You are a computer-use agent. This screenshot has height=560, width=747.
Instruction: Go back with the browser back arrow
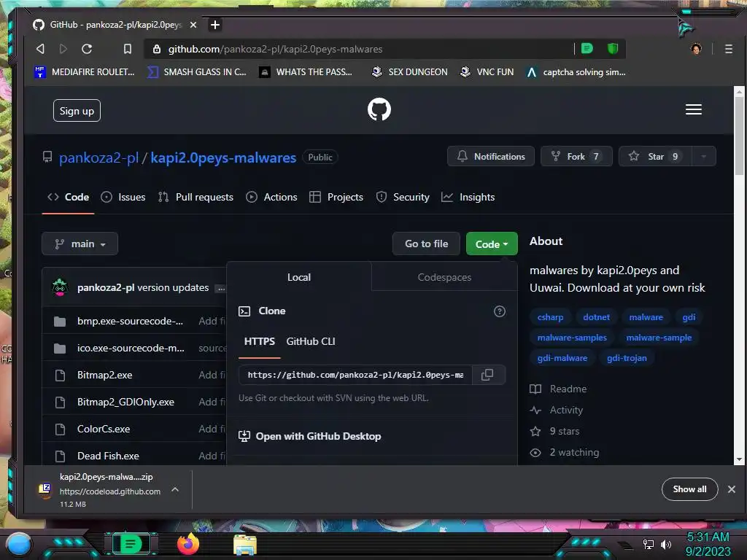pyautogui.click(x=41, y=49)
